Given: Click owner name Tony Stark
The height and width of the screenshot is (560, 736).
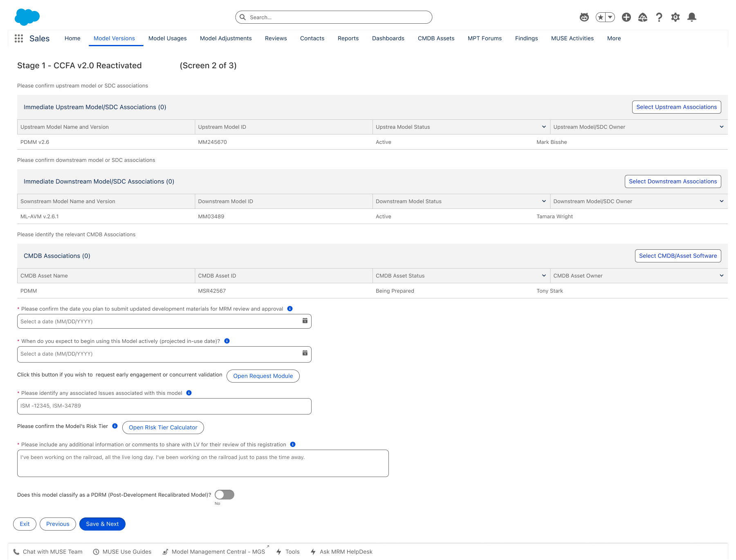Looking at the screenshot, I should (x=550, y=291).
